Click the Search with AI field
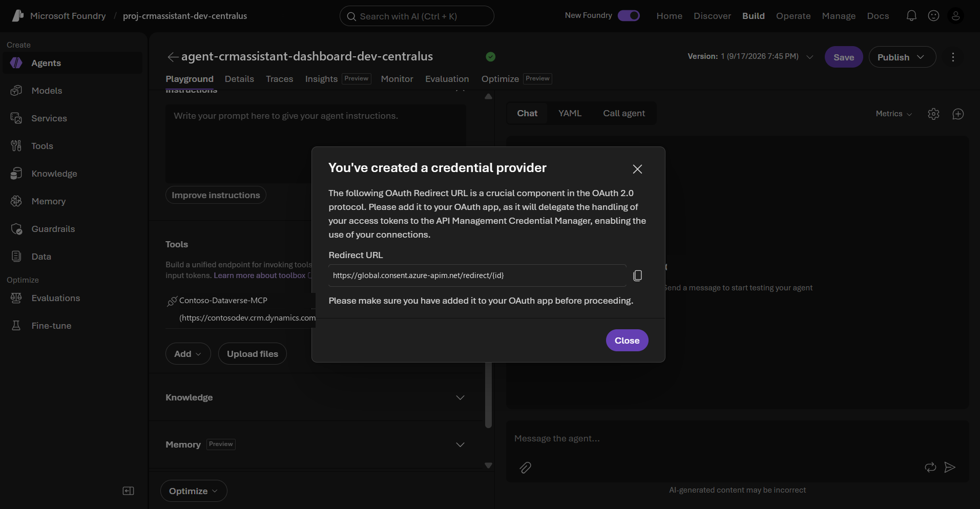Viewport: 980px width, 509px height. point(416,16)
